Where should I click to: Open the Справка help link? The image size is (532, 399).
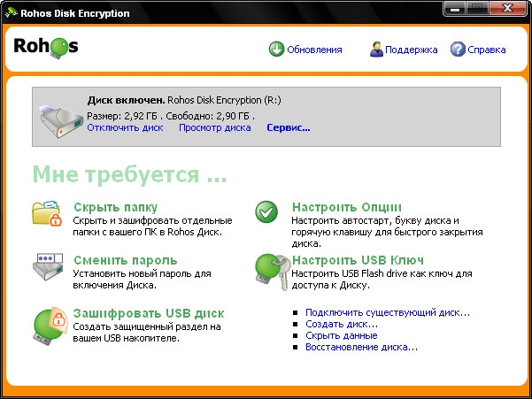[x=487, y=50]
